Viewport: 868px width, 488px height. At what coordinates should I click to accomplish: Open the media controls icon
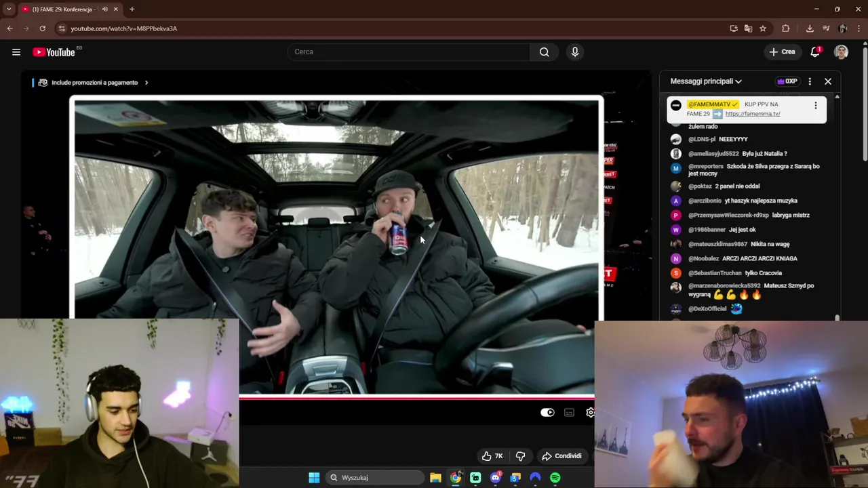click(826, 28)
